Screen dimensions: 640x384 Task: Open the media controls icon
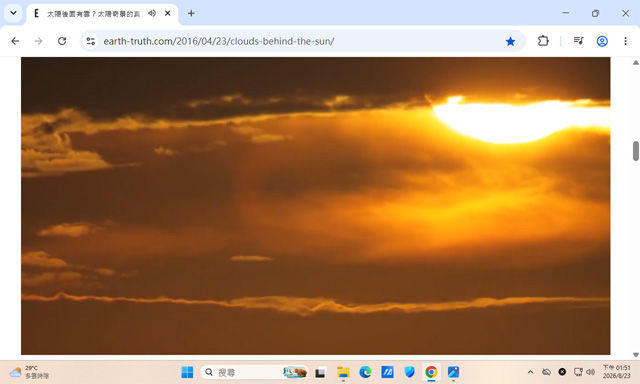(x=578, y=41)
